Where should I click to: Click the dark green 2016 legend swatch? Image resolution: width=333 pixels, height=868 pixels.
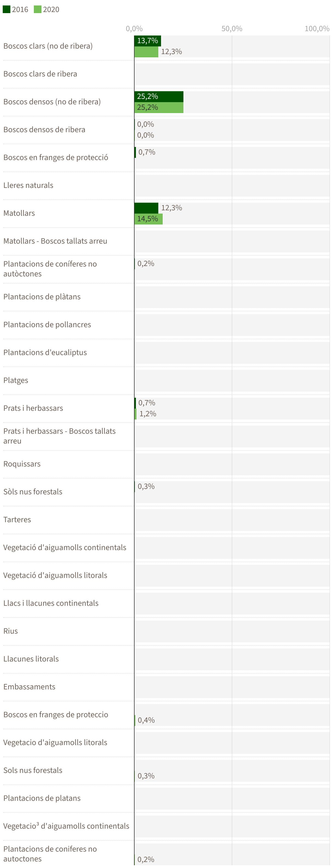click(x=6, y=9)
